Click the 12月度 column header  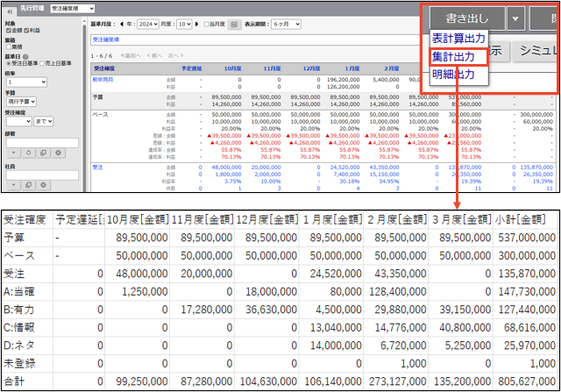[311, 68]
